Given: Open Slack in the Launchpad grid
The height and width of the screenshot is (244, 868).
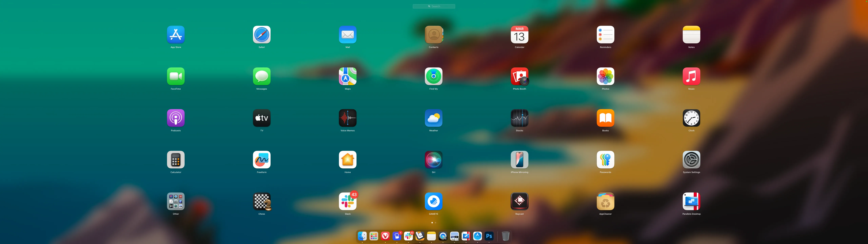Looking at the screenshot, I should click(347, 201).
